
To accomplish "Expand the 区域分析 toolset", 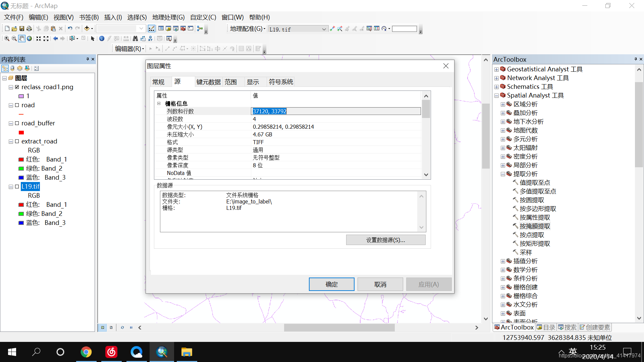I will 503,105.
